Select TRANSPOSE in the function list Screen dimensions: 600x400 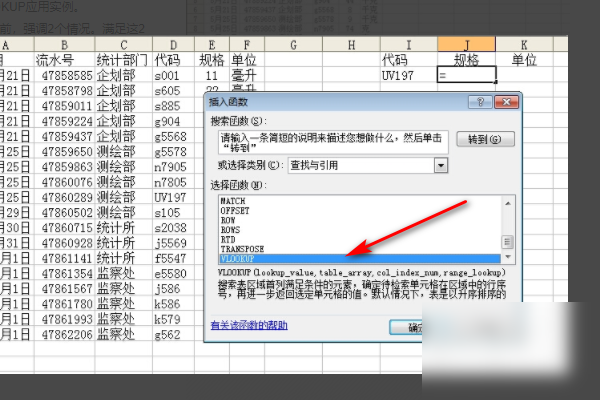(x=242, y=249)
